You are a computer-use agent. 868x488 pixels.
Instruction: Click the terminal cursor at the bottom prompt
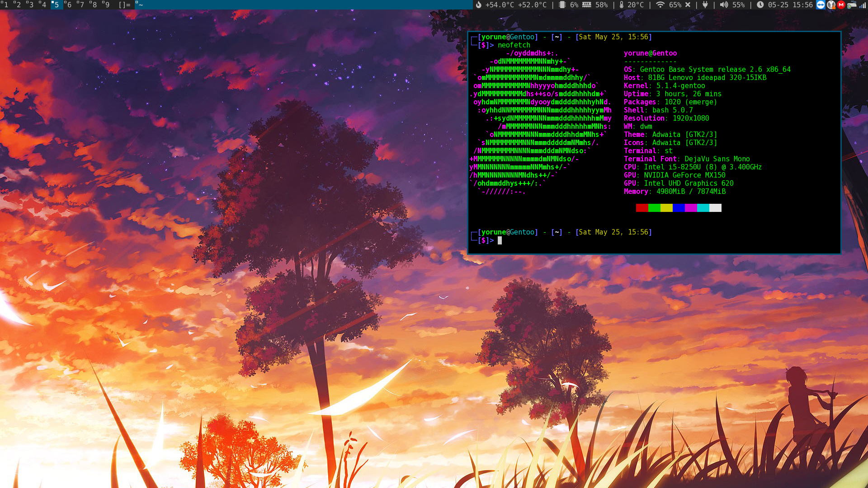[500, 240]
